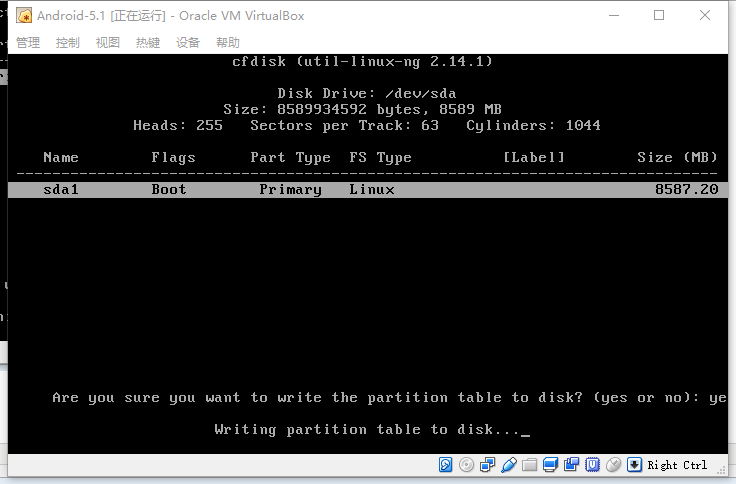Screen dimensions: 736x484
Task: Click the overlapping screens capture icon
Action: [571, 465]
